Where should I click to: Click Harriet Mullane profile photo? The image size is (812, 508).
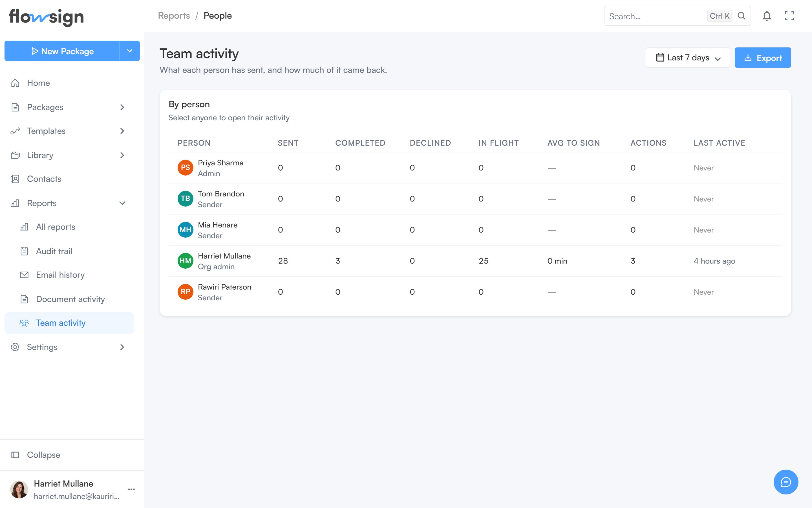(x=19, y=489)
